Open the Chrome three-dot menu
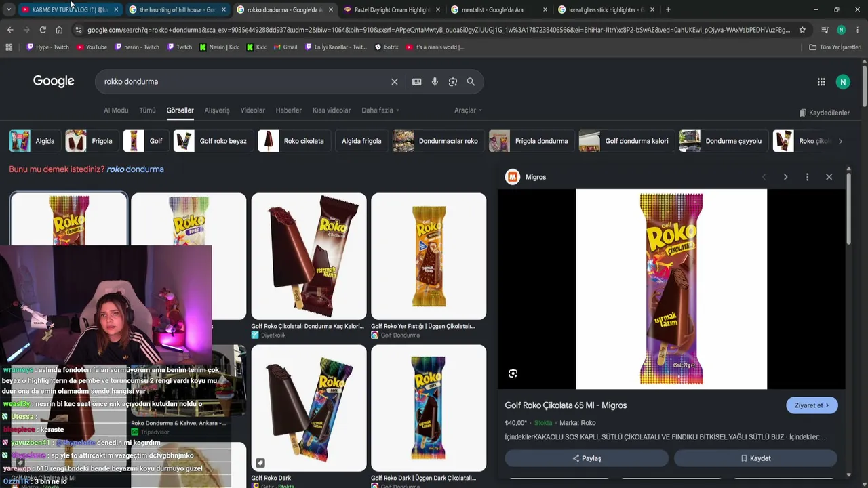 pos(858,30)
